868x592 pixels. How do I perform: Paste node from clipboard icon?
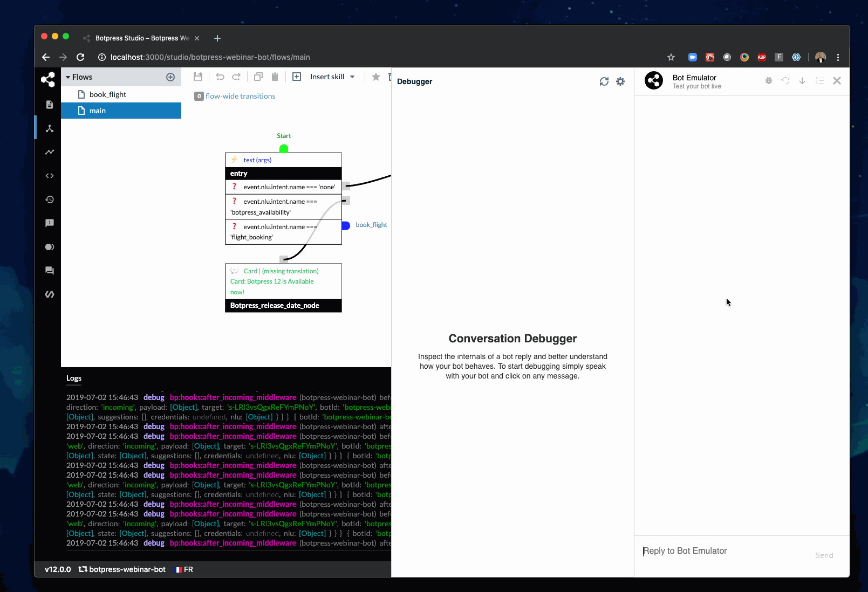click(x=275, y=77)
